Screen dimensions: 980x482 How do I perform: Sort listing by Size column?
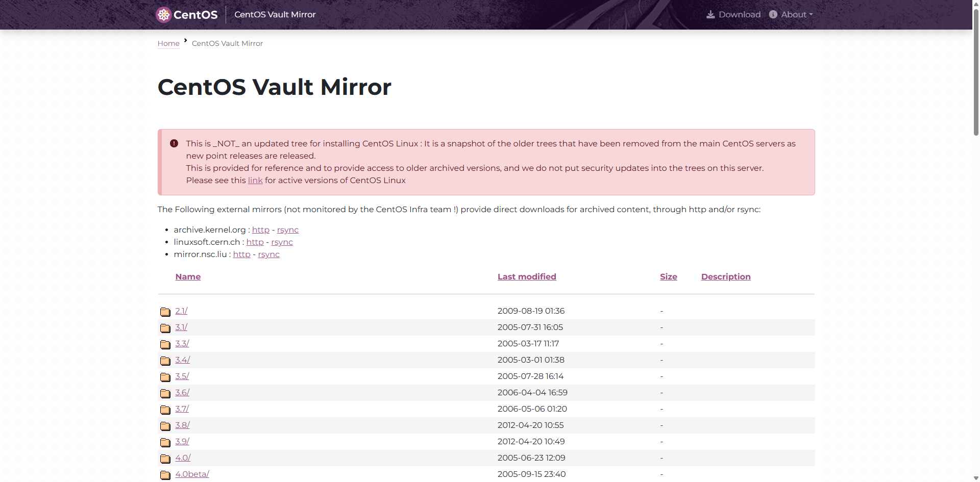[669, 276]
